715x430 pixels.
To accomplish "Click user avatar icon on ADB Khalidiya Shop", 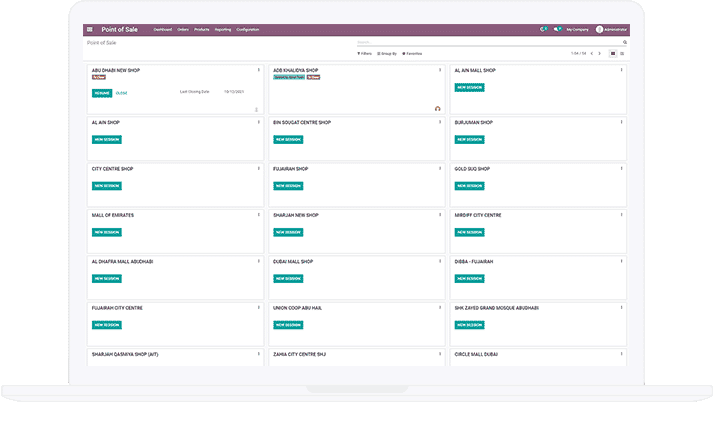I will pyautogui.click(x=437, y=109).
